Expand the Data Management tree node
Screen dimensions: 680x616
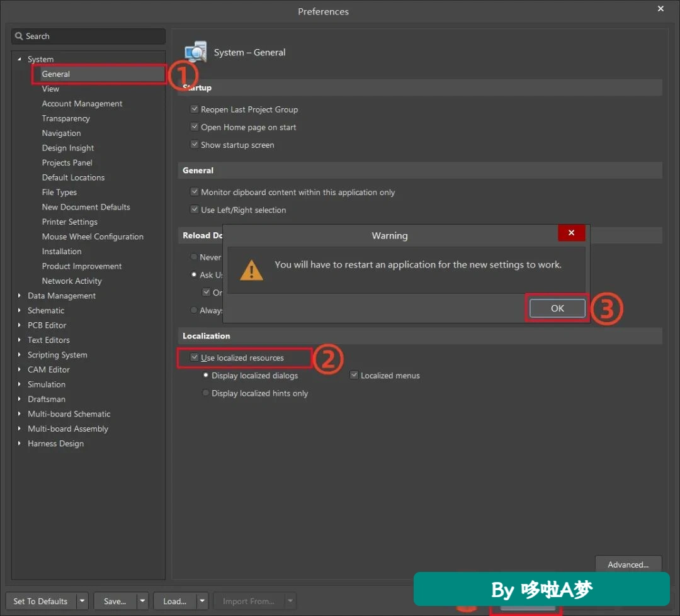19,295
